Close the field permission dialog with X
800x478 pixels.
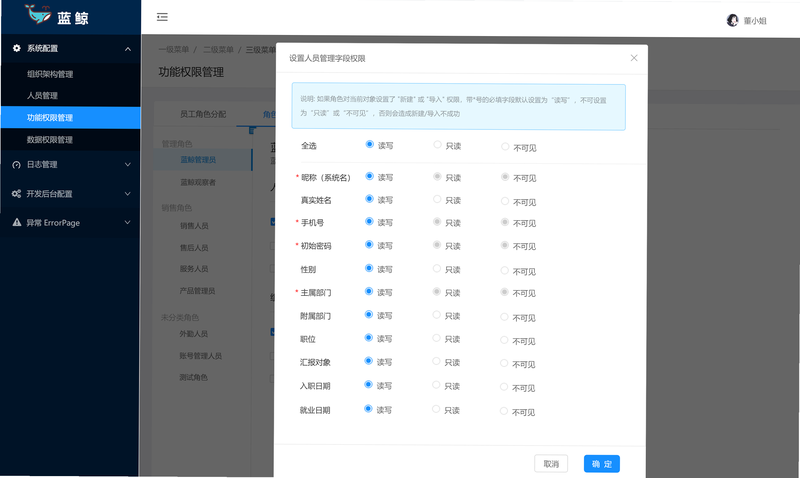point(634,58)
